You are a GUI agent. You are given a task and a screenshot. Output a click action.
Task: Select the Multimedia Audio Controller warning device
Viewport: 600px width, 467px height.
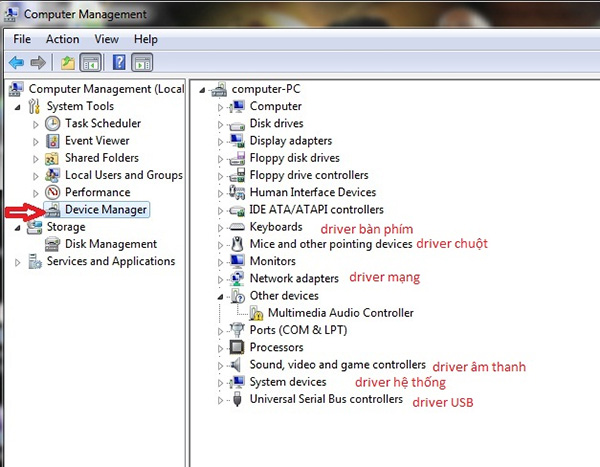327,313
